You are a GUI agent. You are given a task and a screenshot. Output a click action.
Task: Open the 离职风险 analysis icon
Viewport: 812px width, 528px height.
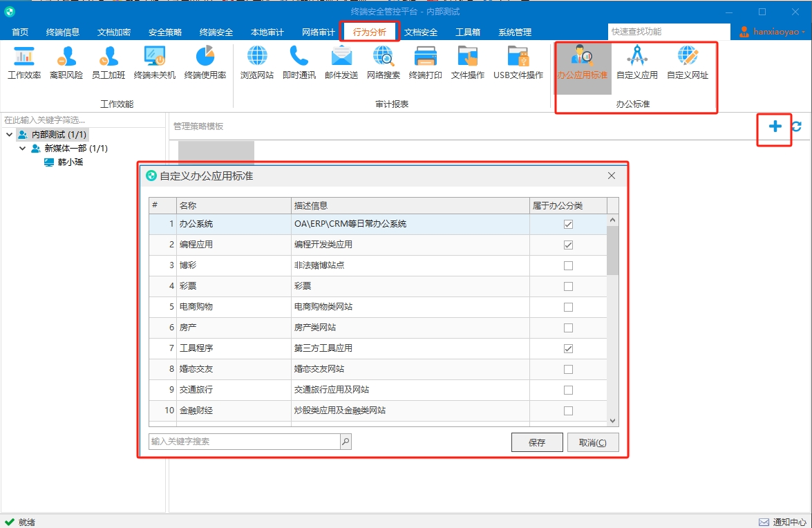tap(66, 63)
